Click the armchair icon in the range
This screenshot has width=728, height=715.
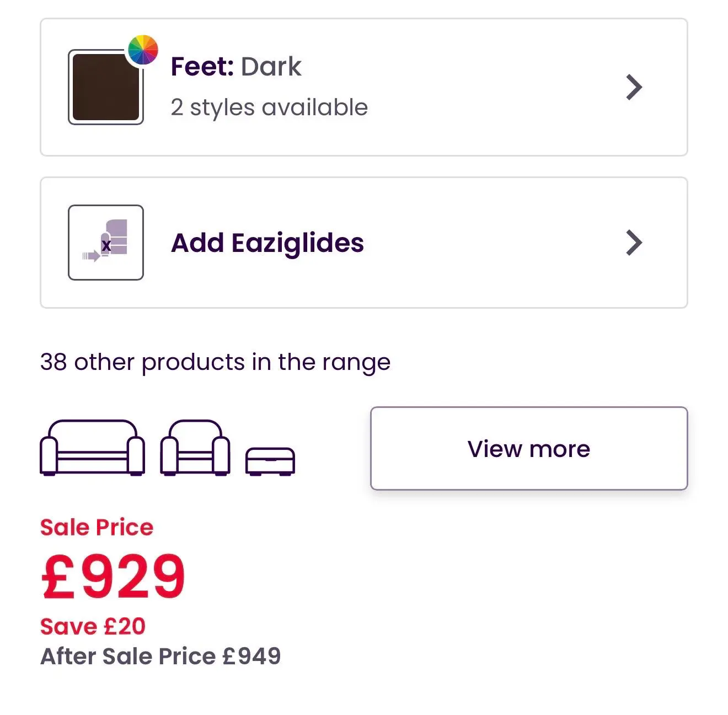(195, 448)
